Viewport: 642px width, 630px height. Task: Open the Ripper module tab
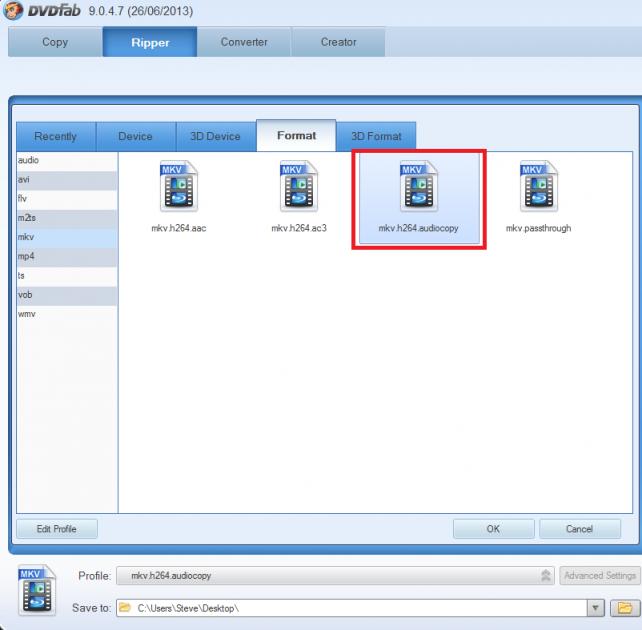point(150,42)
